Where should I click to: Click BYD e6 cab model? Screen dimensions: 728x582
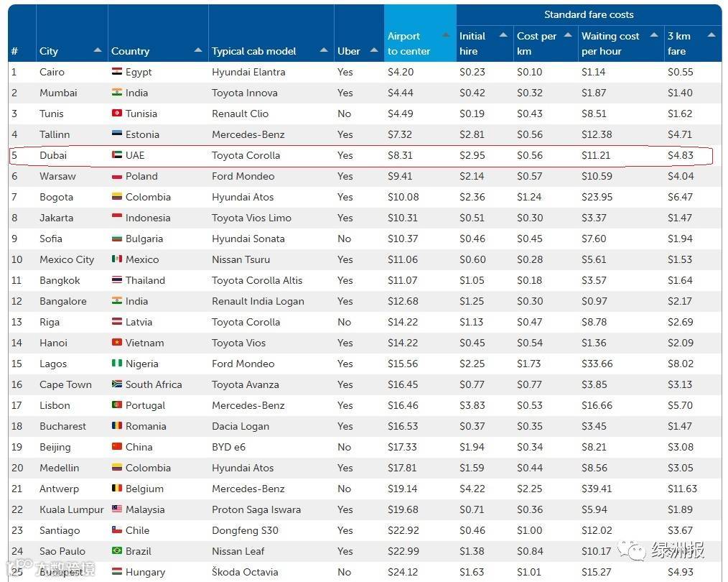click(x=228, y=447)
